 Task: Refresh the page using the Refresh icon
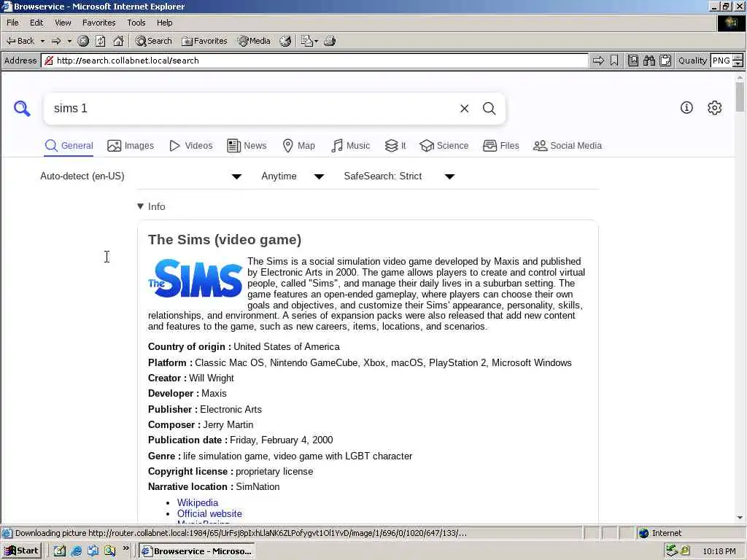101,41
